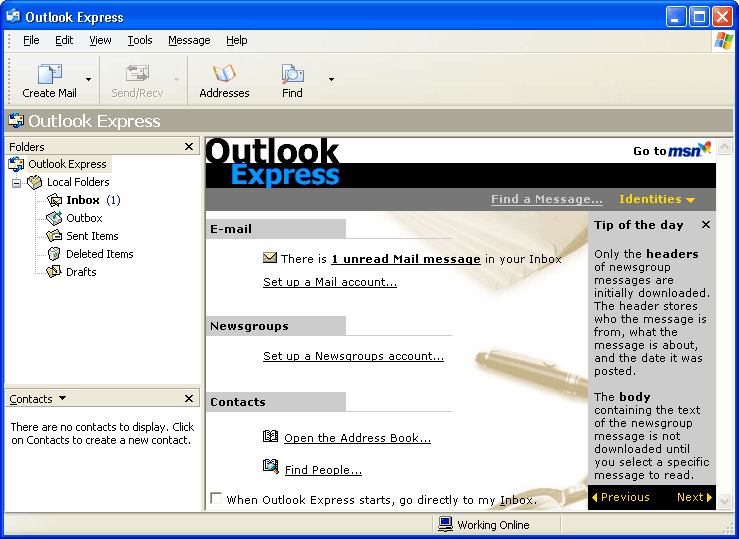Click the unread mail envelope icon
The width and height of the screenshot is (739, 539).
[270, 258]
